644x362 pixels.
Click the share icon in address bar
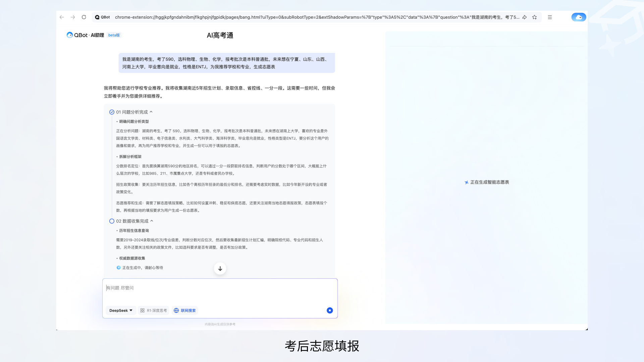pyautogui.click(x=525, y=17)
